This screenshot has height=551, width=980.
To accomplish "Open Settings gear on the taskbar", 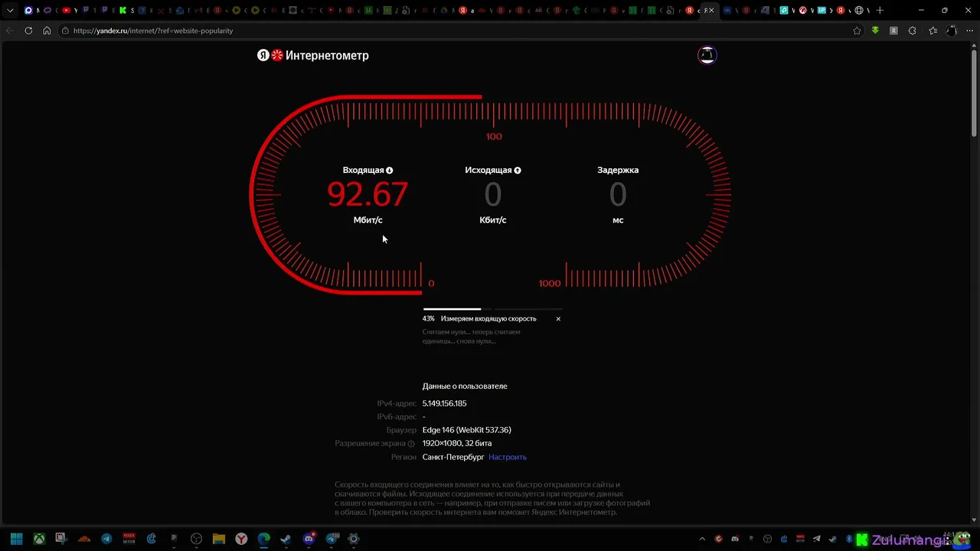I will (x=354, y=539).
